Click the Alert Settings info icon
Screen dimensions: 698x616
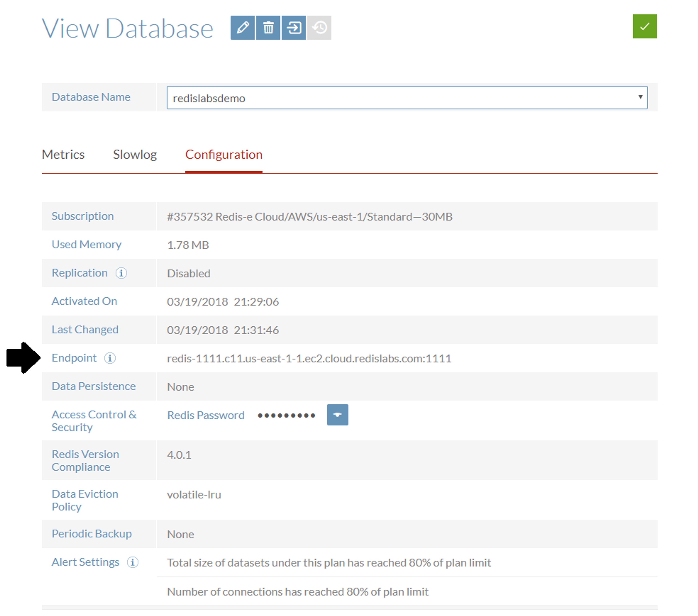click(133, 562)
